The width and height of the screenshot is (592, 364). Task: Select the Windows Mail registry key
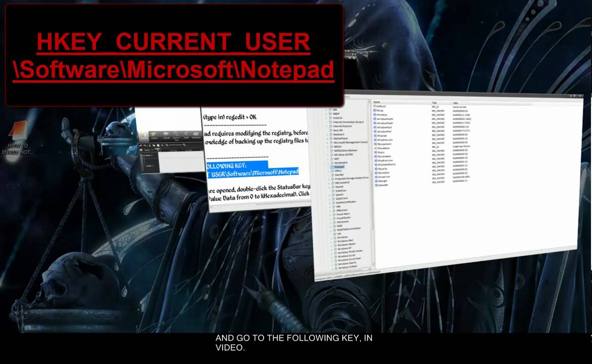[x=346, y=241]
